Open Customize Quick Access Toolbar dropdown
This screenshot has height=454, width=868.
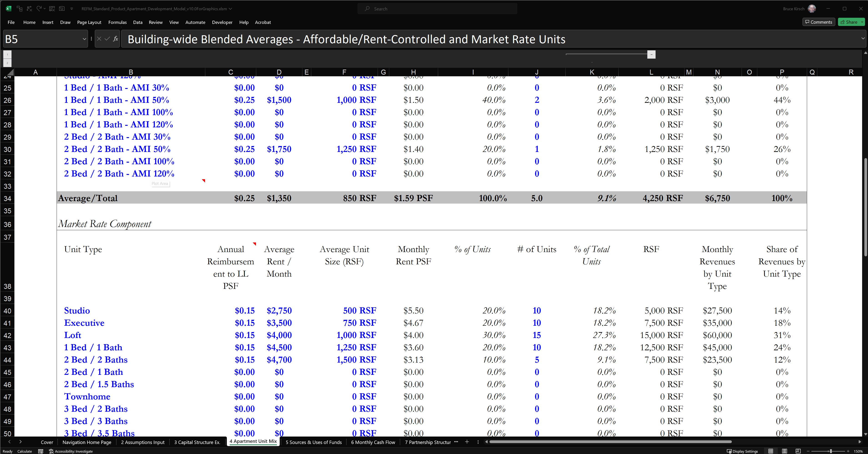coord(71,9)
